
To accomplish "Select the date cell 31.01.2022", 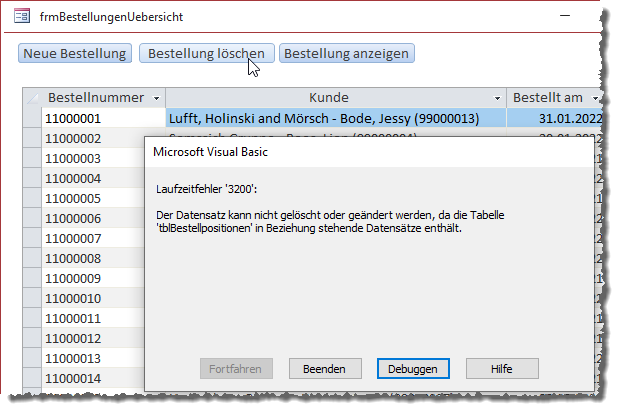I will tap(554, 118).
